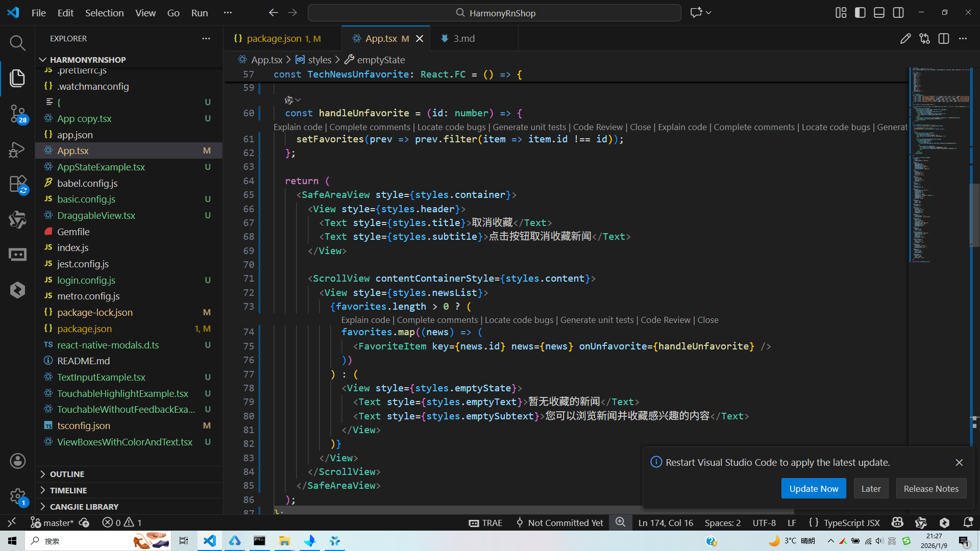
Task: Open the Extensions view
Action: [17, 184]
